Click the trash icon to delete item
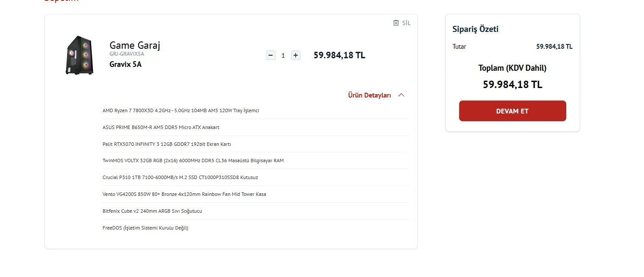The image size is (644, 277). click(x=396, y=23)
